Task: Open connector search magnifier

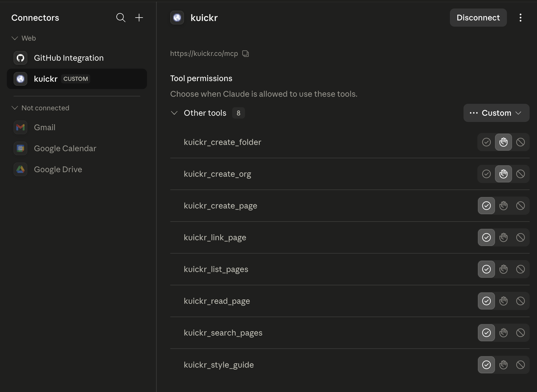Action: (121, 18)
